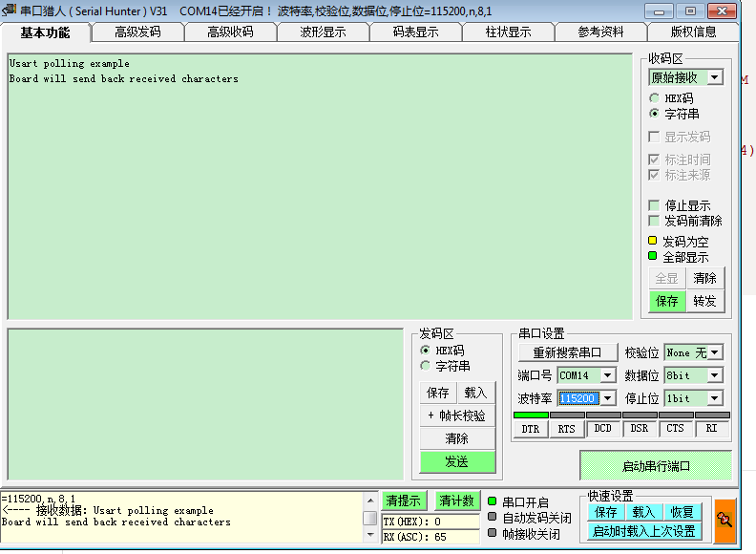Image resolution: width=756 pixels, height=554 pixels.
Task: Click 清除 button in 发码区
Action: tap(457, 438)
